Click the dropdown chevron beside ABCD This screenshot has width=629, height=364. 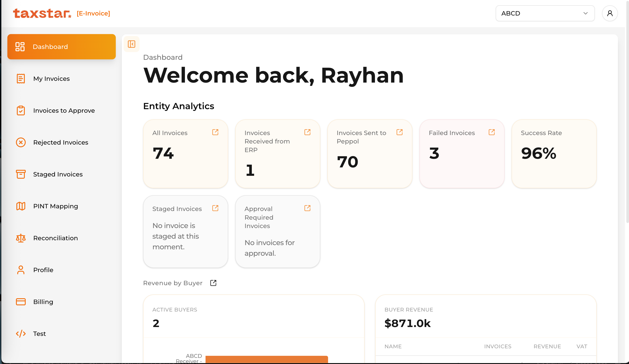[585, 13]
